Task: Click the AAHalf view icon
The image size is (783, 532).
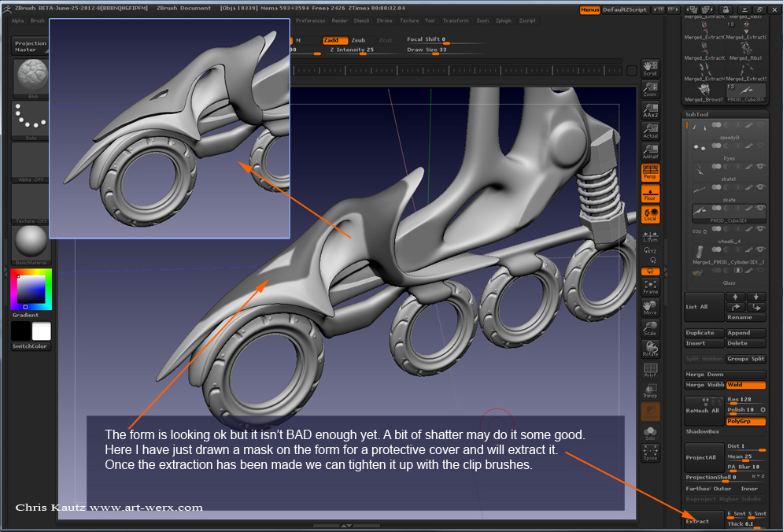Action: click(650, 152)
